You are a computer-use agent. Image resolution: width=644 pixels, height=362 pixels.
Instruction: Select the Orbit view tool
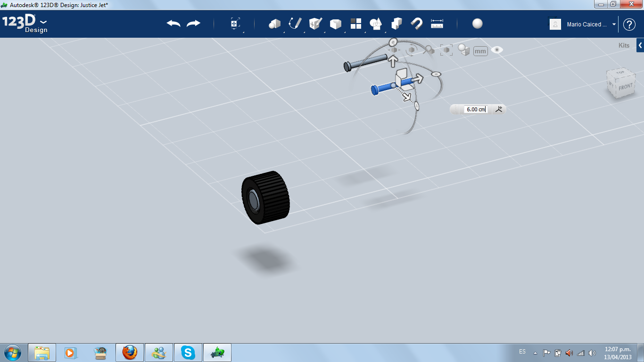pos(411,49)
